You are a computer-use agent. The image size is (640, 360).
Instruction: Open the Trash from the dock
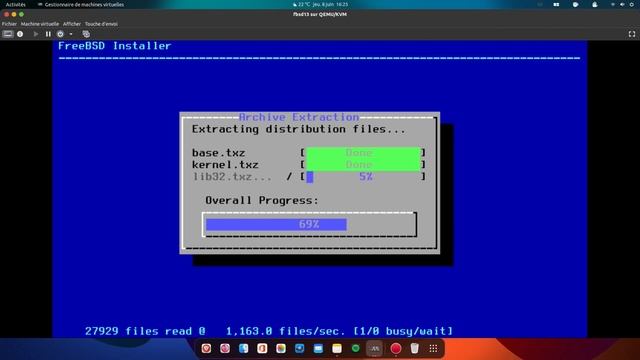(x=414, y=349)
